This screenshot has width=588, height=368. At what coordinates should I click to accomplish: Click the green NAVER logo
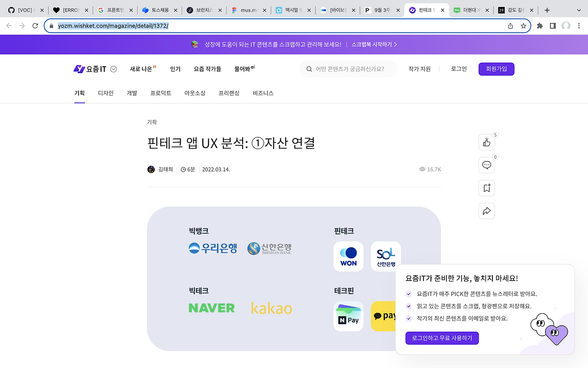click(x=212, y=308)
